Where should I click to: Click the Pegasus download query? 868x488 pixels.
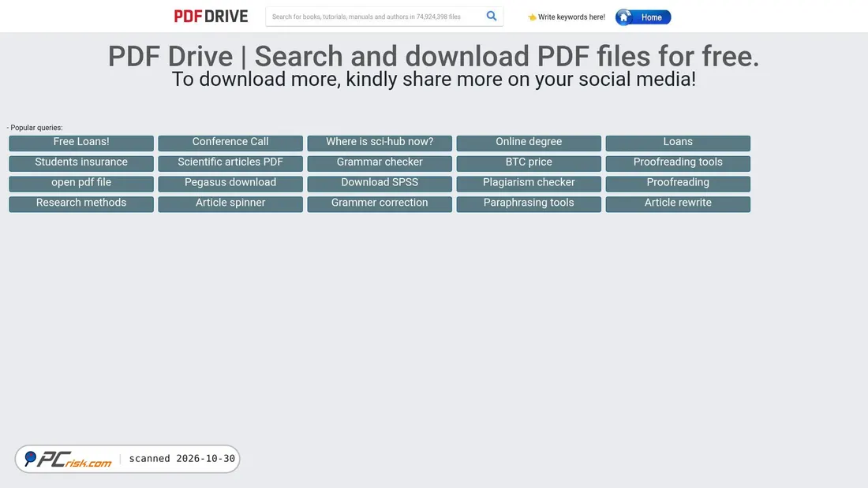(230, 184)
